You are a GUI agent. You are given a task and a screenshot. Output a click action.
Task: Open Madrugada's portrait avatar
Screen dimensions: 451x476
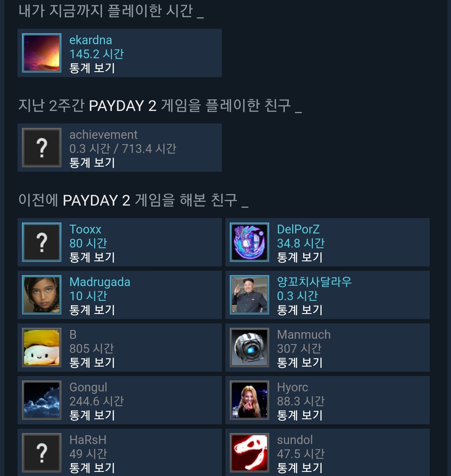pyautogui.click(x=42, y=295)
